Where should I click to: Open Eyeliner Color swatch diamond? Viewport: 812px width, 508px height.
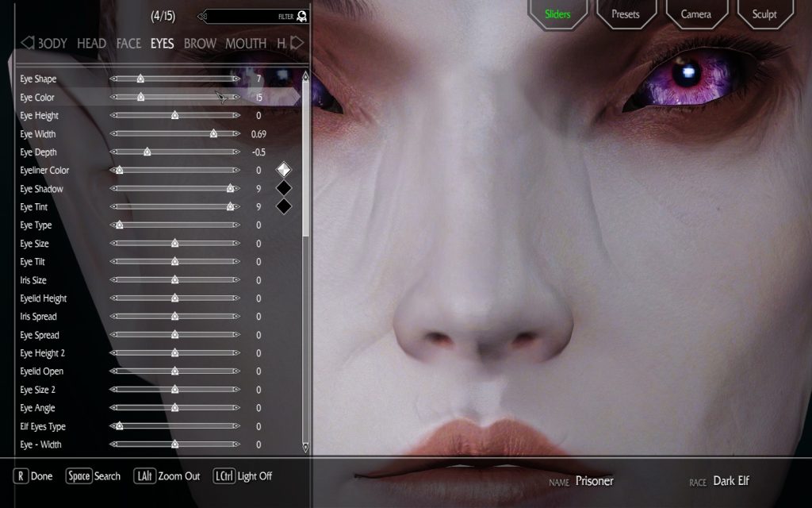point(283,170)
